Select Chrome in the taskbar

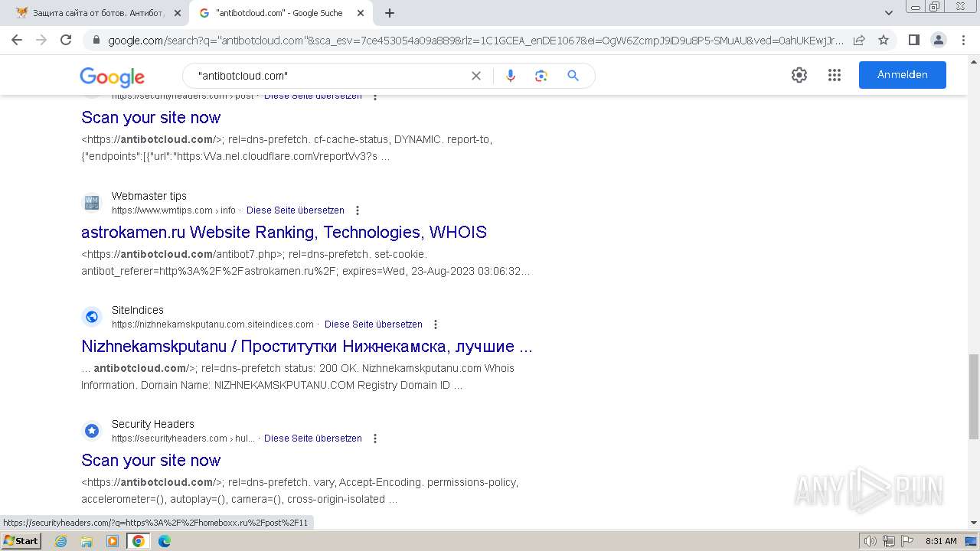(139, 541)
